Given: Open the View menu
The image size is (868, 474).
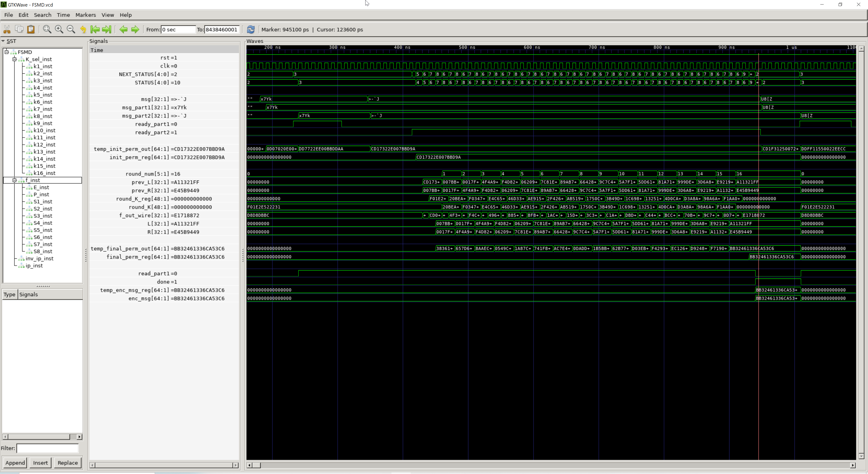Looking at the screenshot, I should coord(108,15).
